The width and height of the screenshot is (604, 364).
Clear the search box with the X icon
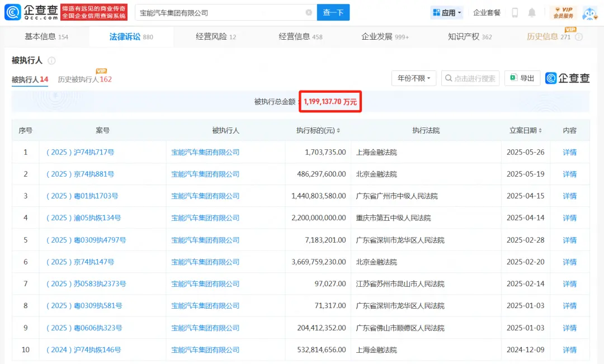pos(309,13)
